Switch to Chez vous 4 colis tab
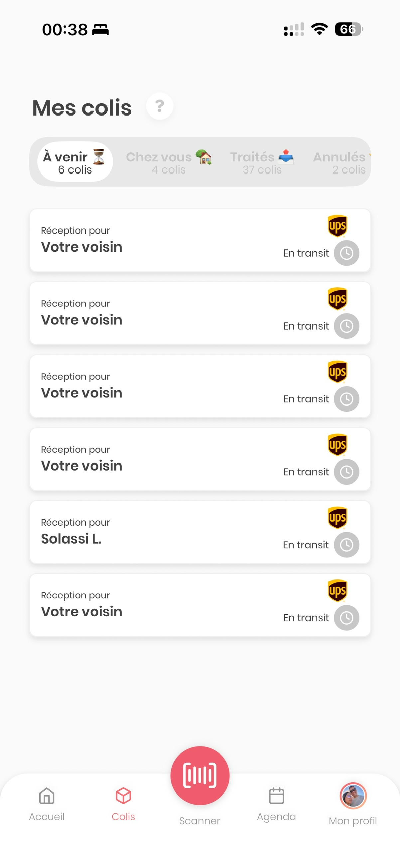 coord(169,162)
